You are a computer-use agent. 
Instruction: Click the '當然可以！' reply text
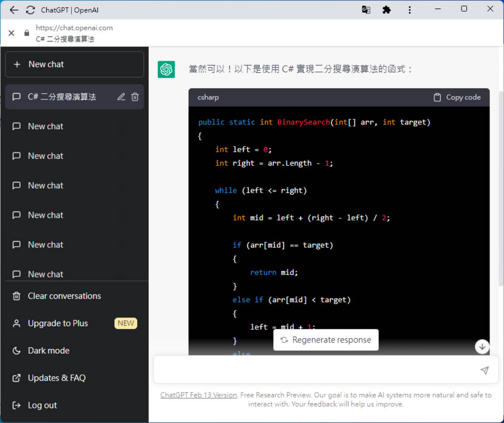point(211,69)
